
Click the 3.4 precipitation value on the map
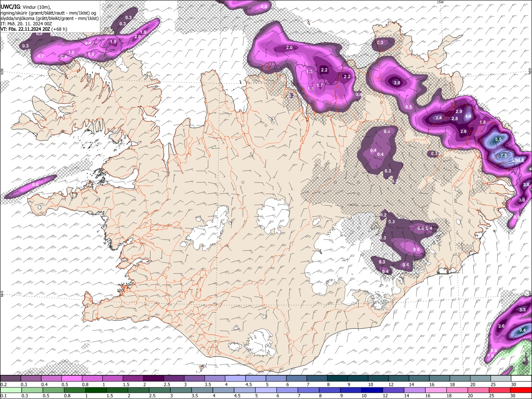tap(438, 118)
